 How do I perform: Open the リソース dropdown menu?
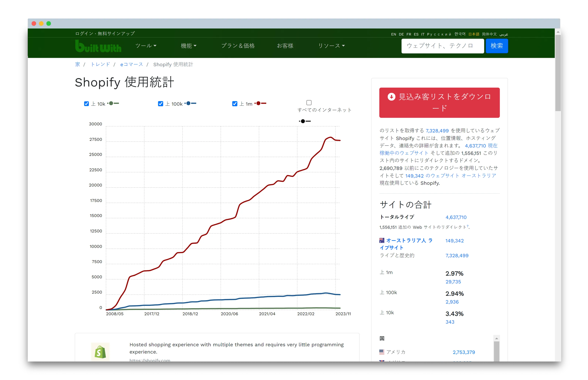[331, 46]
